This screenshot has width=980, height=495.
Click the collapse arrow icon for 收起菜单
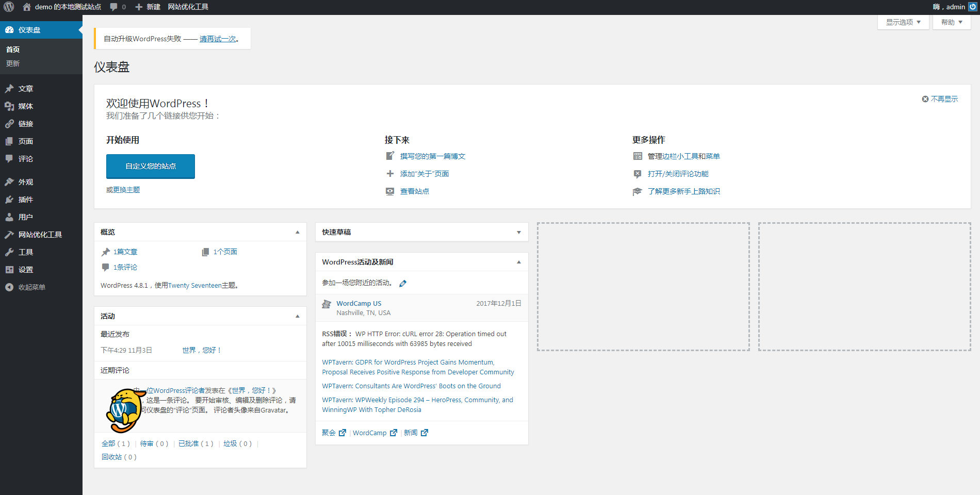coord(9,287)
